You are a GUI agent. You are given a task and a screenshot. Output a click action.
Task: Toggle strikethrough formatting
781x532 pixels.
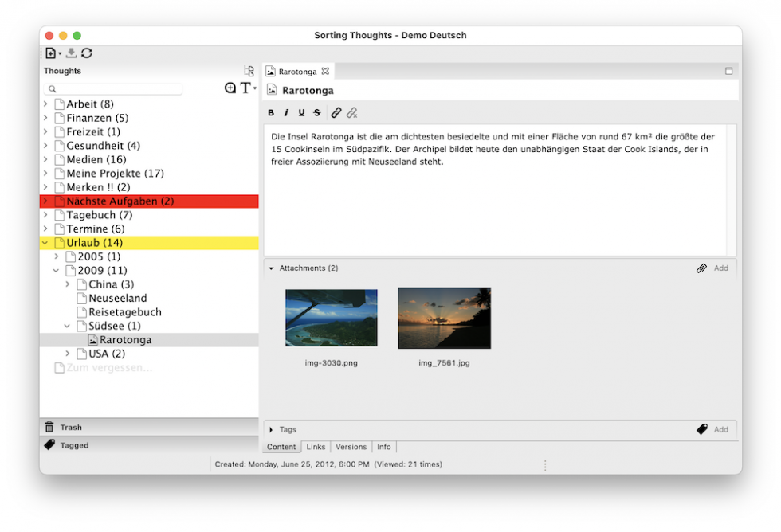coord(317,113)
